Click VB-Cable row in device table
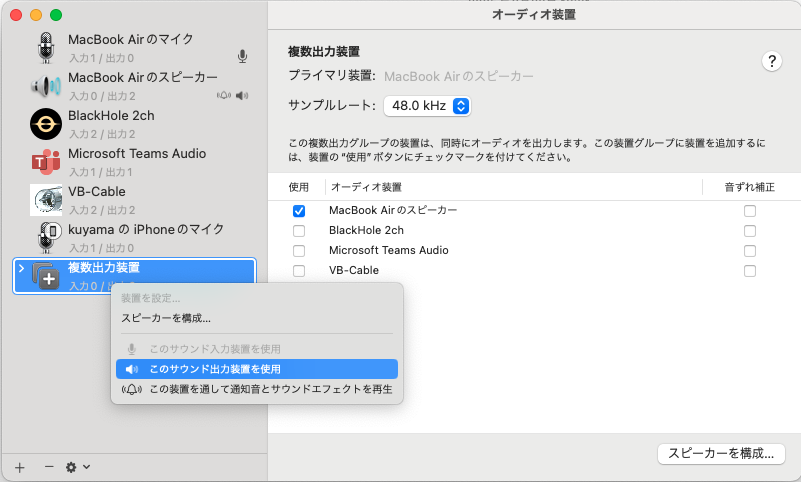 click(x=534, y=271)
